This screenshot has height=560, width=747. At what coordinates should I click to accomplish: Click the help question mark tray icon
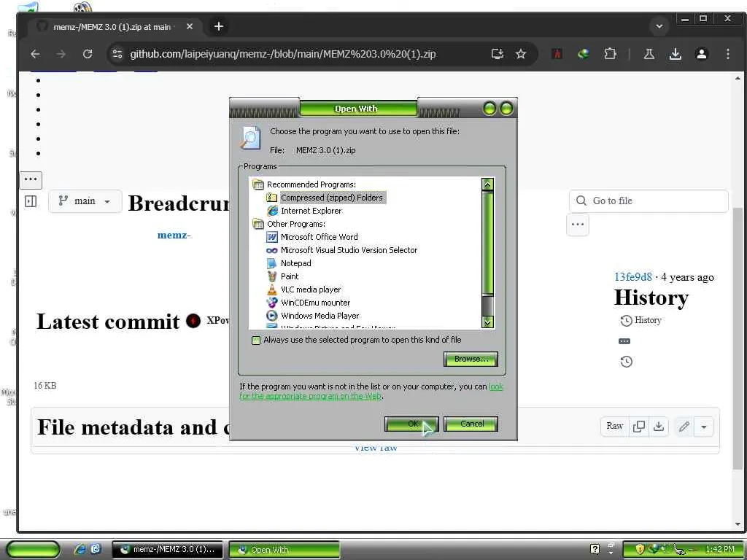tap(595, 549)
